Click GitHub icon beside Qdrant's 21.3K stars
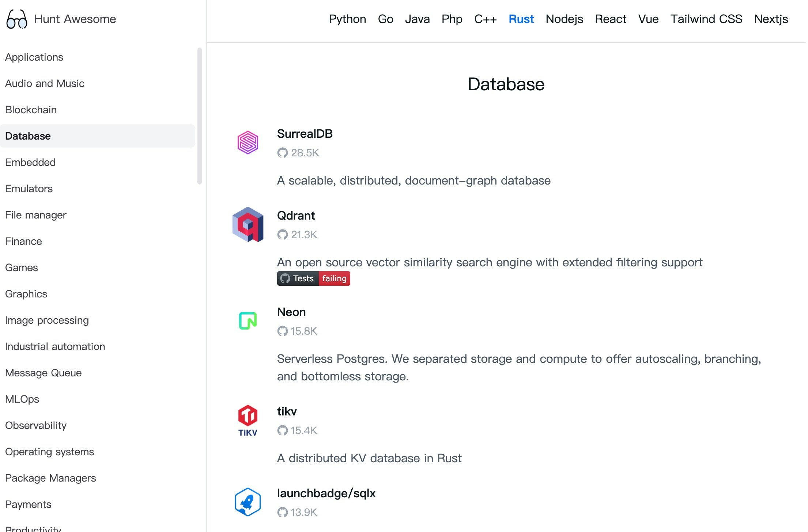This screenshot has height=532, width=808. pos(282,235)
